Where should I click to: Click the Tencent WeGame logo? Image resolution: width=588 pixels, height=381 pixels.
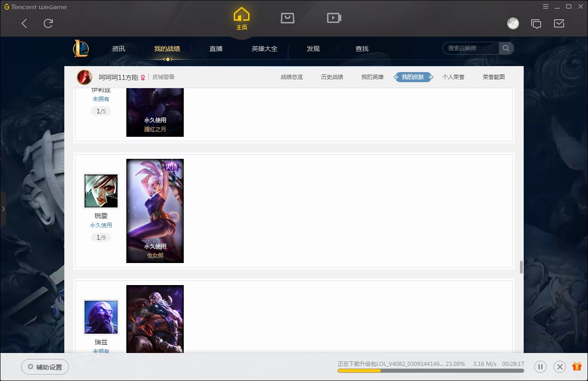coord(35,7)
